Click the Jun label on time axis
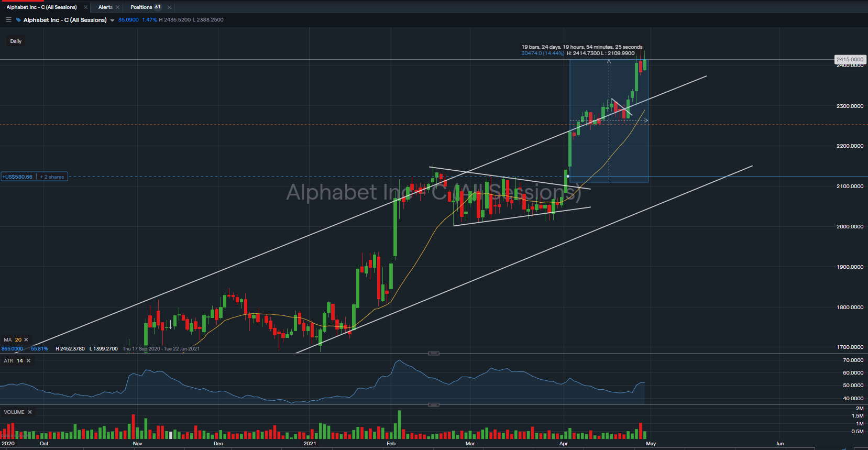Image resolution: width=868 pixels, height=450 pixels. click(779, 444)
